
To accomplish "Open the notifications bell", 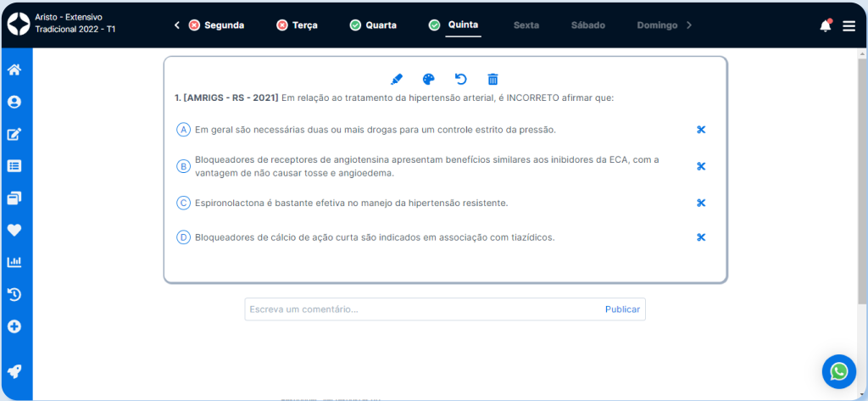I will (825, 25).
